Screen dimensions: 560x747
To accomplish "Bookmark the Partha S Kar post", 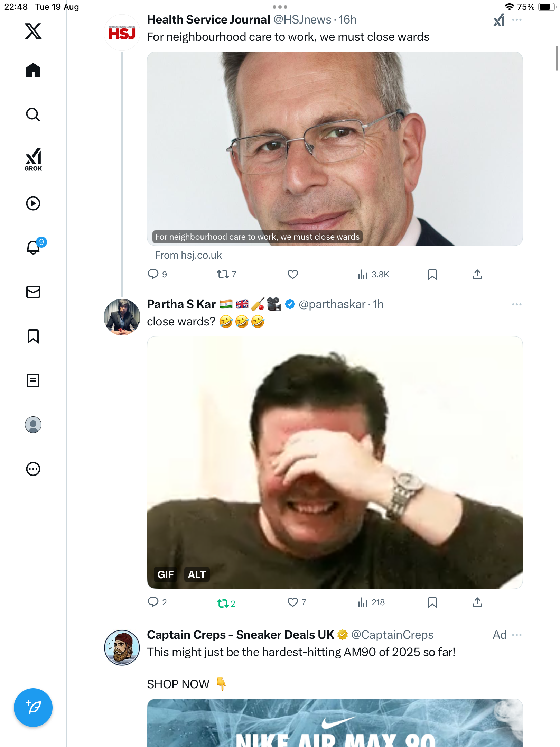I will [432, 602].
